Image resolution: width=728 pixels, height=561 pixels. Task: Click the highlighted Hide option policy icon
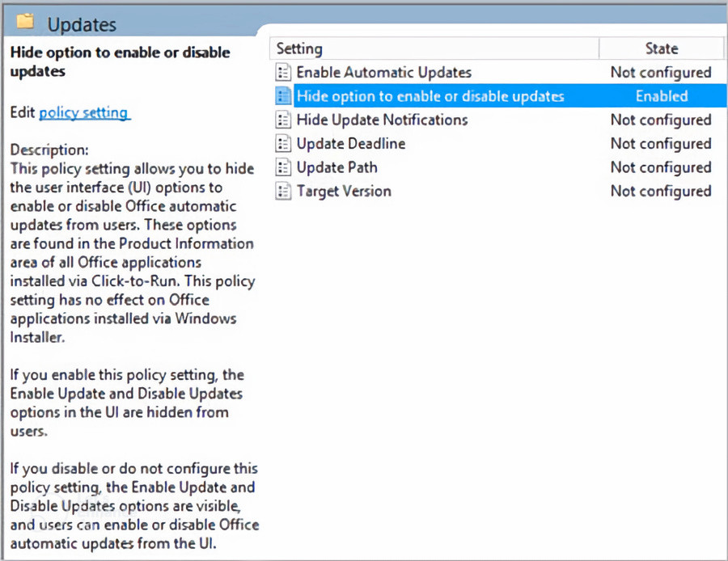tap(283, 96)
